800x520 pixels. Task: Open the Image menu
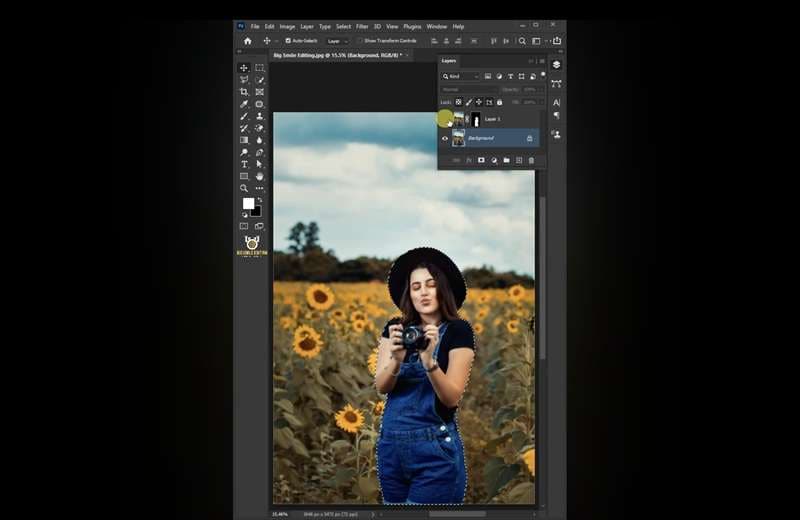(x=287, y=27)
